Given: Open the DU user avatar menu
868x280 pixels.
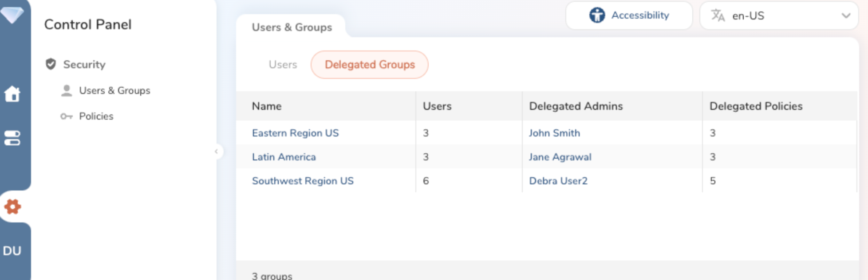Looking at the screenshot, I should tap(12, 251).
